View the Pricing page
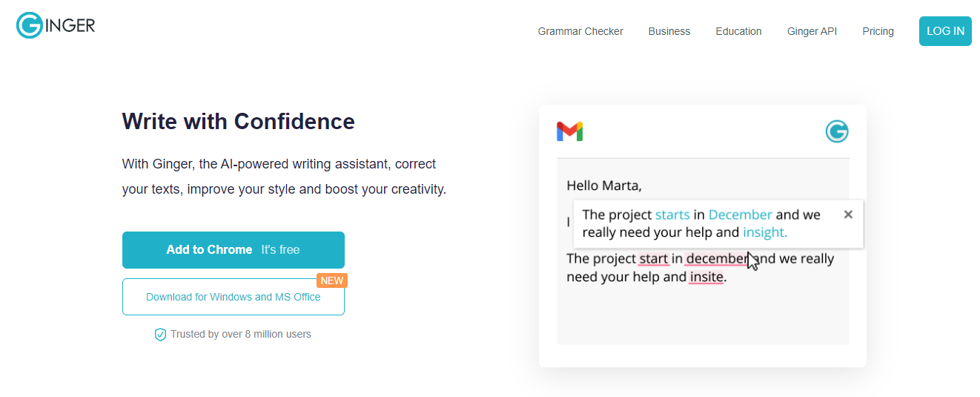The image size is (980, 397). pyautogui.click(x=878, y=31)
